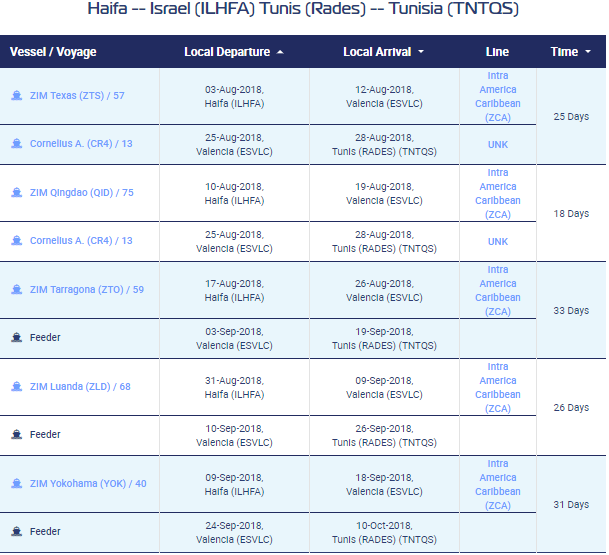Click departure cell 17-Aug-2018, Haifa (ILHFA)

234,291
